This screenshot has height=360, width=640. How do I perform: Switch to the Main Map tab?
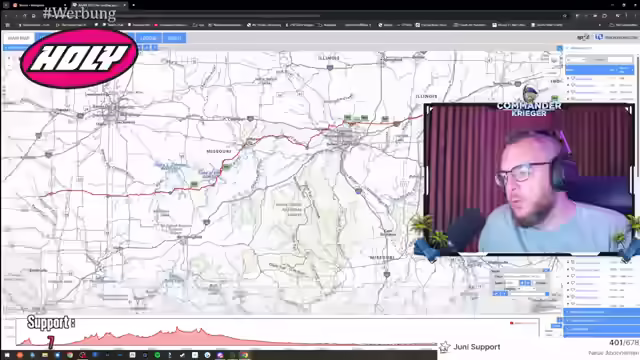coord(19,38)
